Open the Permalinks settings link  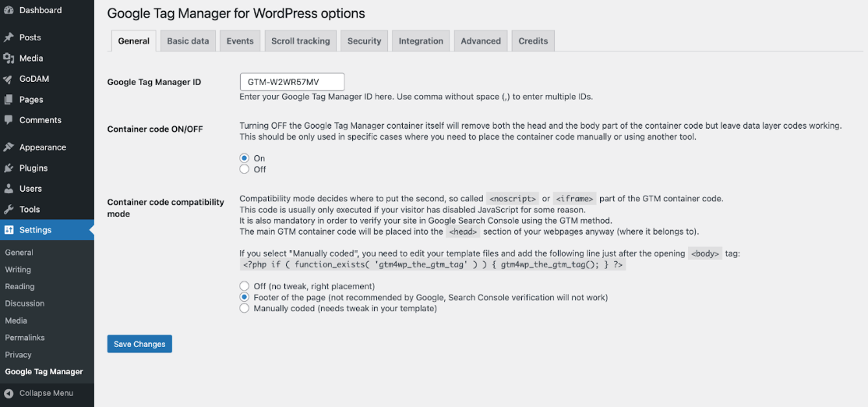point(25,338)
